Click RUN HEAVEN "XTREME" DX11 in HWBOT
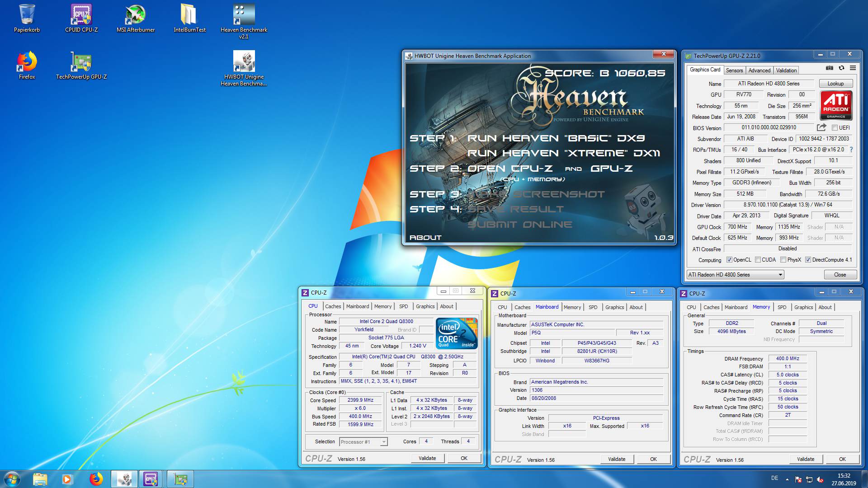 click(x=564, y=153)
